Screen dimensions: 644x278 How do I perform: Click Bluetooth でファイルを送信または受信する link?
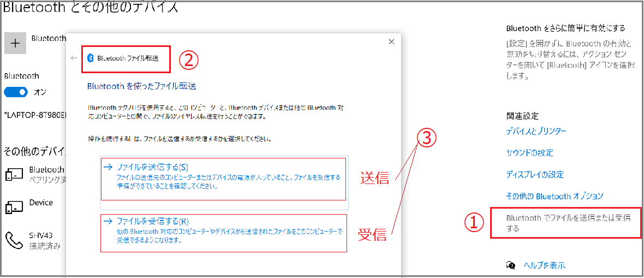(x=569, y=223)
